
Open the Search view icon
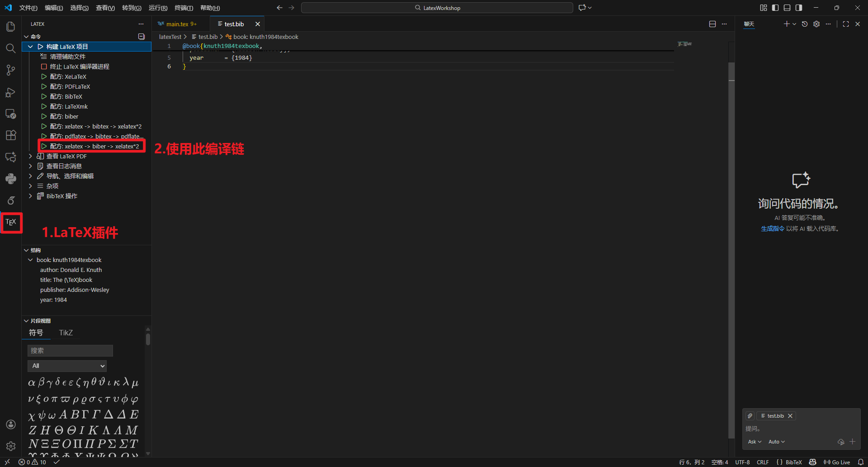pyautogui.click(x=11, y=48)
